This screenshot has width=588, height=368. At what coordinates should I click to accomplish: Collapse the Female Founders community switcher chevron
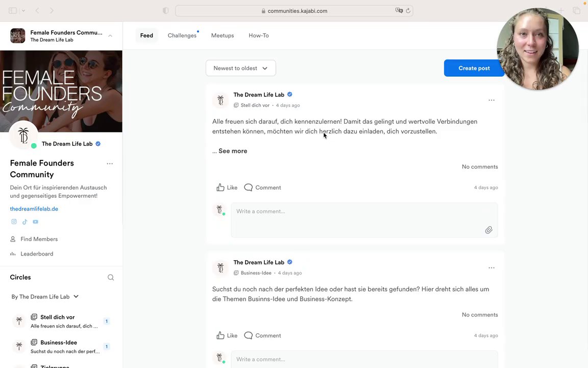tap(110, 36)
